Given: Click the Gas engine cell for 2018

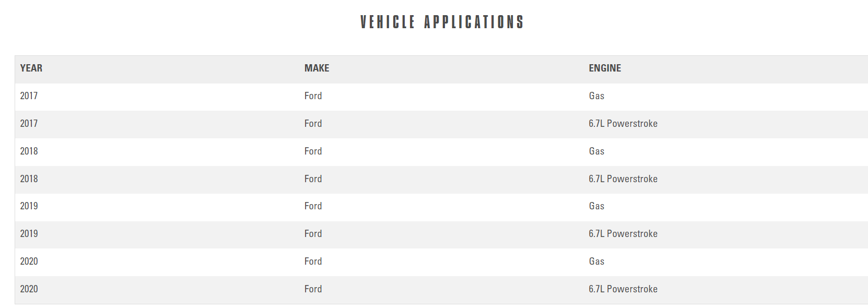Looking at the screenshot, I should tap(596, 151).
